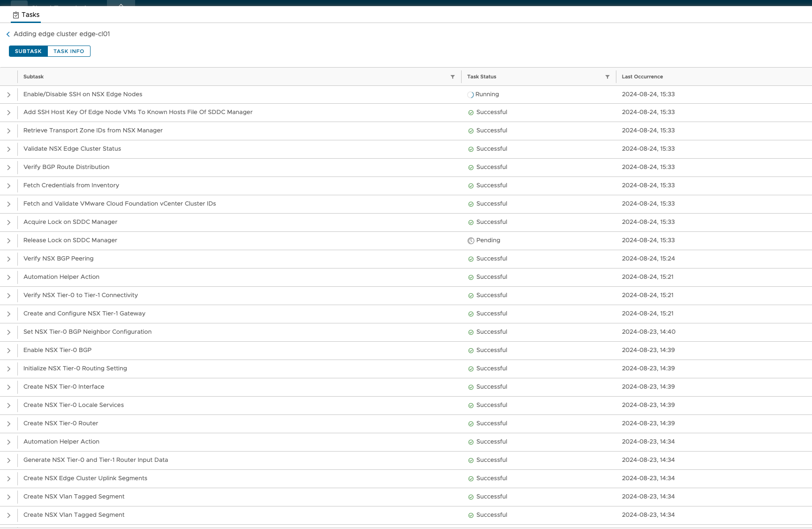Click the Adding edge cluster edge-cl01 title
Image resolution: width=812 pixels, height=529 pixels.
[x=62, y=34]
